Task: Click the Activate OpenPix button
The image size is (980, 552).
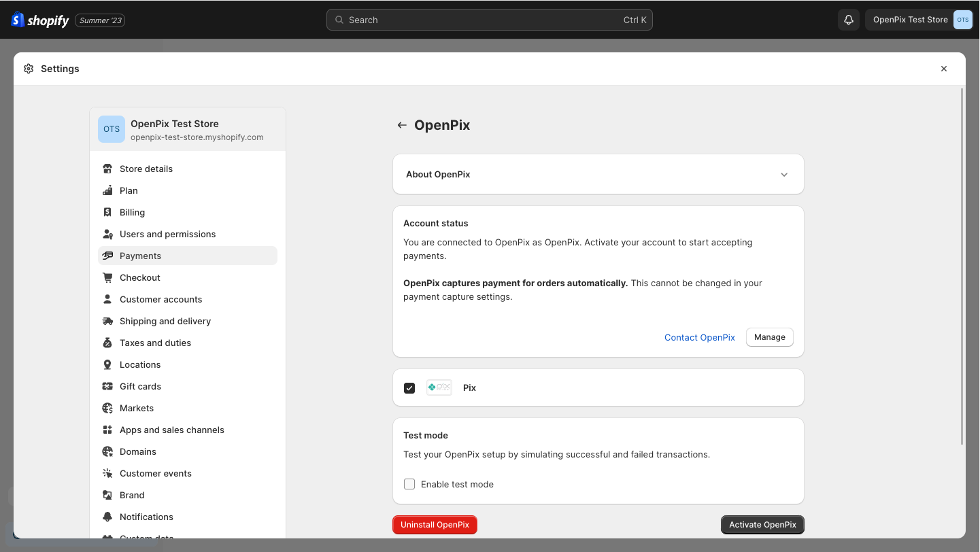Action: tap(762, 525)
